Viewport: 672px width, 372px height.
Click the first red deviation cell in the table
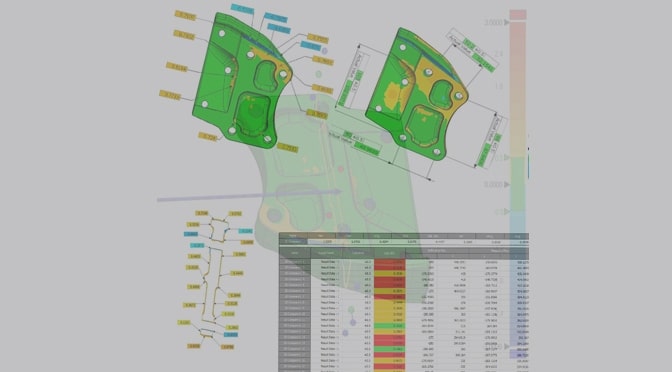coord(390,261)
